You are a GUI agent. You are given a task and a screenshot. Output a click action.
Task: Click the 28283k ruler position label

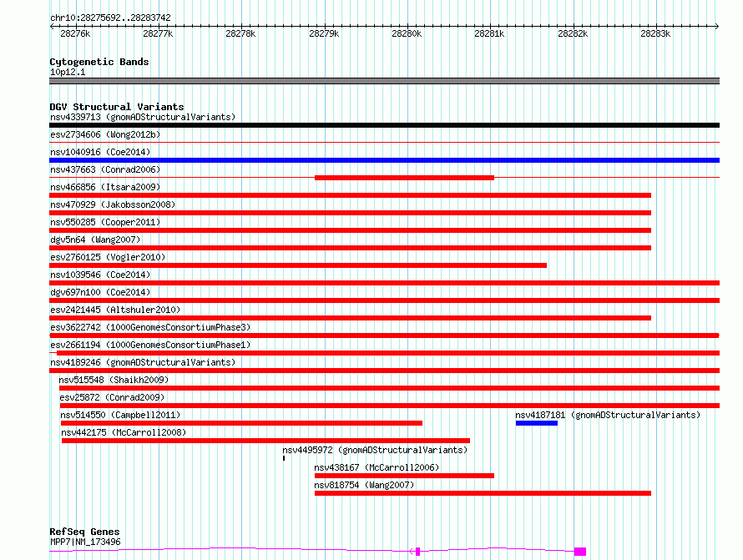click(655, 33)
